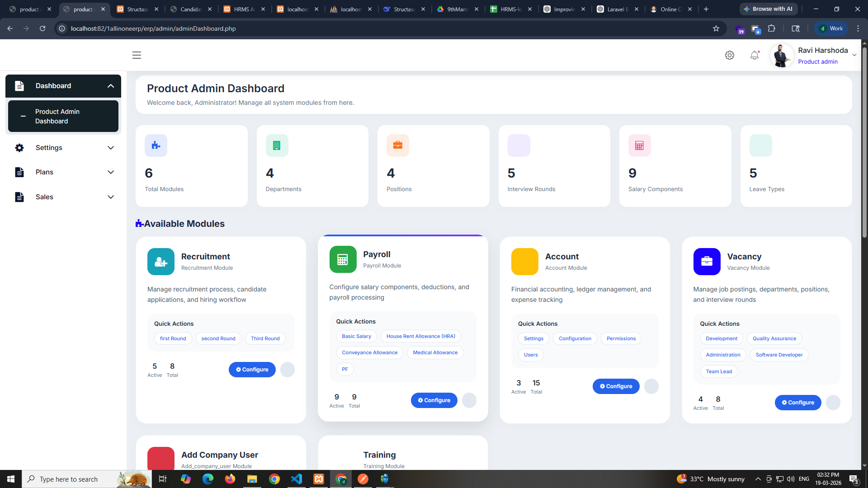
Task: Click the Windows taskbar search box
Action: coord(86,479)
